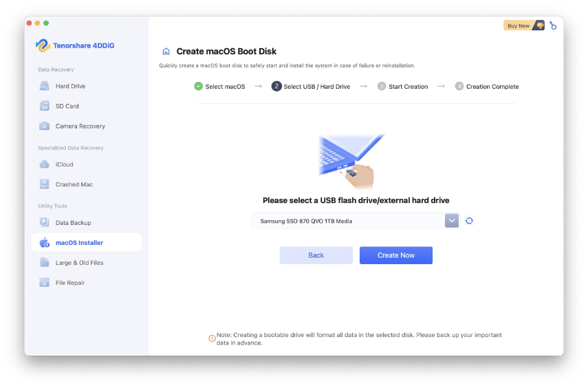Click the Create macOS Boot Disk heading
The height and width of the screenshot is (388, 588).
click(226, 52)
